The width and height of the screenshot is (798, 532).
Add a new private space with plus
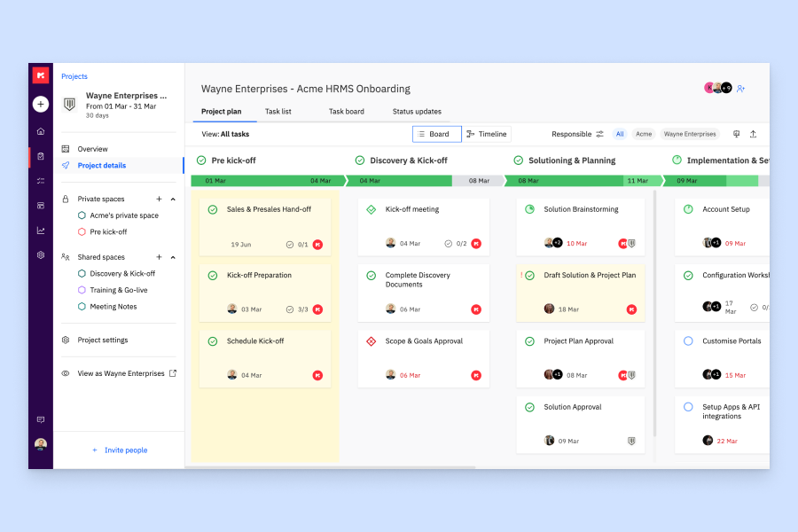coord(159,199)
